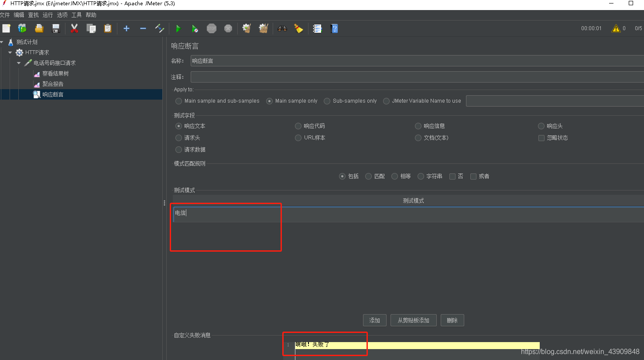
Task: Click Start no pauses icon
Action: pyautogui.click(x=195, y=28)
